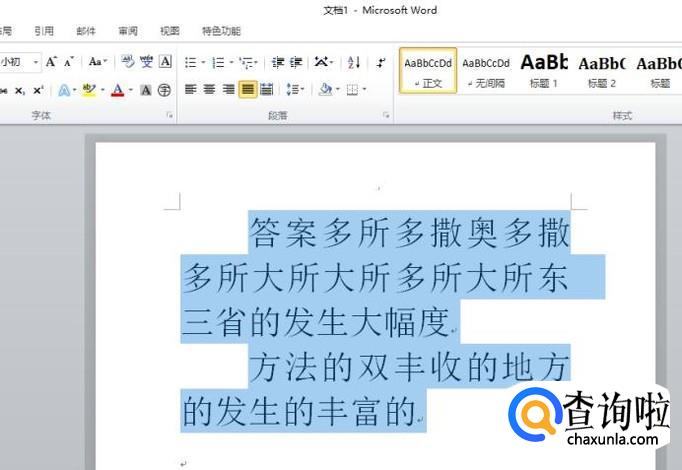Image resolution: width=682 pixels, height=470 pixels.
Task: Toggle superscript formatting
Action: coord(38,90)
